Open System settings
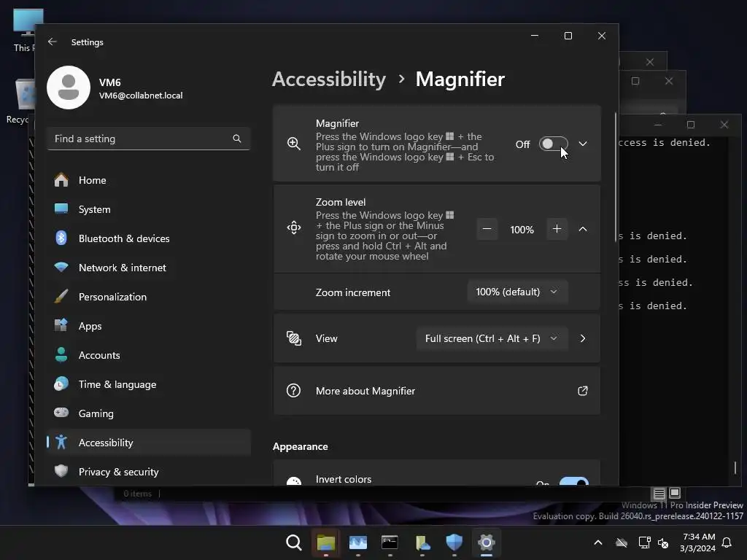Screen dimensions: 747x560 (149, 209)
